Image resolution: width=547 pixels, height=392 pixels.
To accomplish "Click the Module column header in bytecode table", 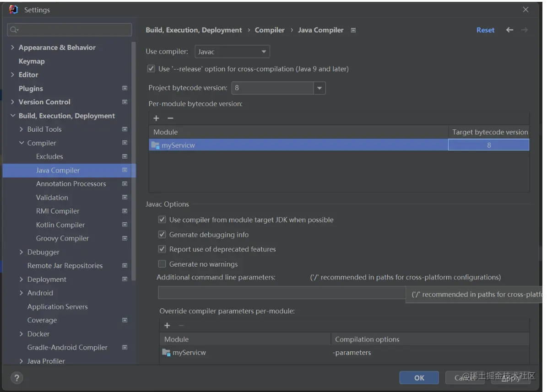I will coord(298,132).
